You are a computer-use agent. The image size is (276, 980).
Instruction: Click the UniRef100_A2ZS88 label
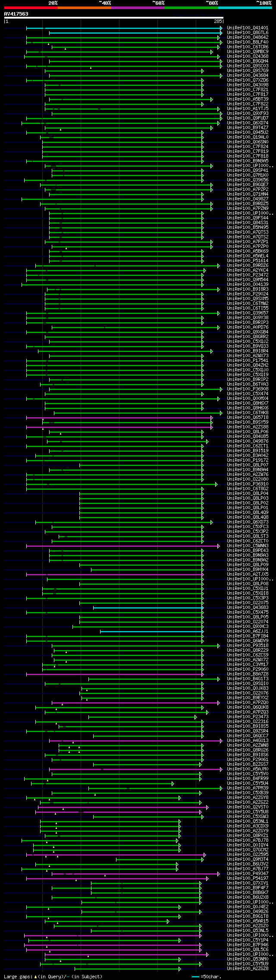point(248,427)
